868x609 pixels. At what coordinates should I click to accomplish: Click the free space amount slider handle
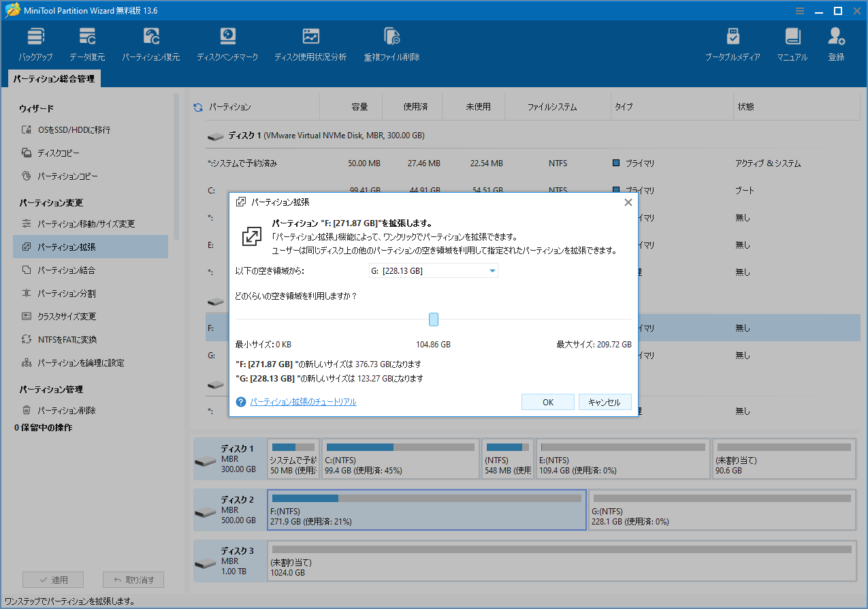(434, 319)
